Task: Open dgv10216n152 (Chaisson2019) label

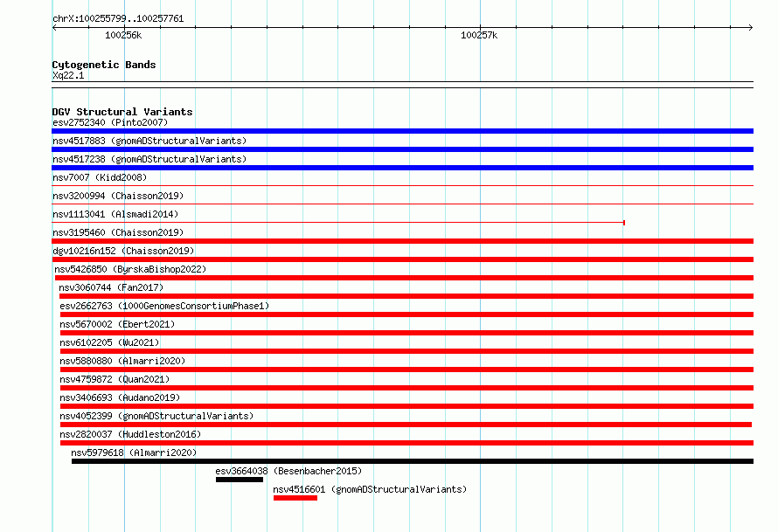Action: pos(123,251)
